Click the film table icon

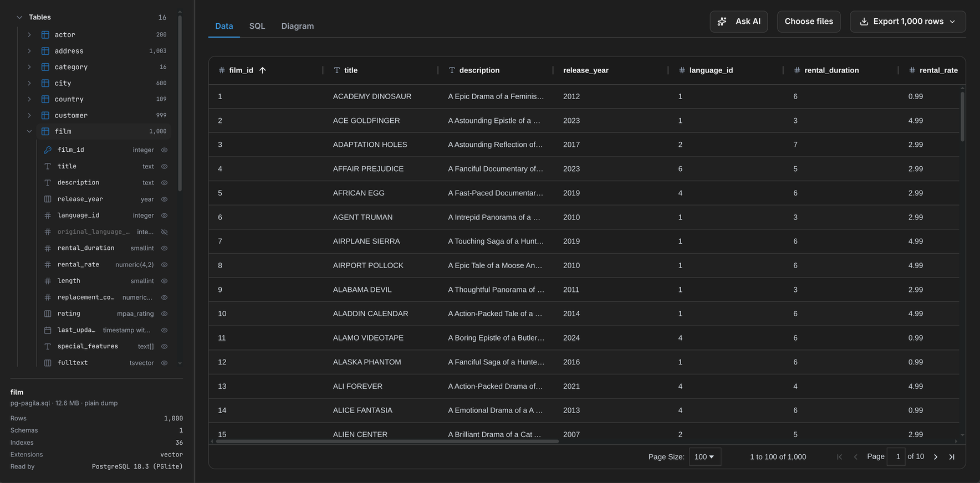[x=45, y=131]
